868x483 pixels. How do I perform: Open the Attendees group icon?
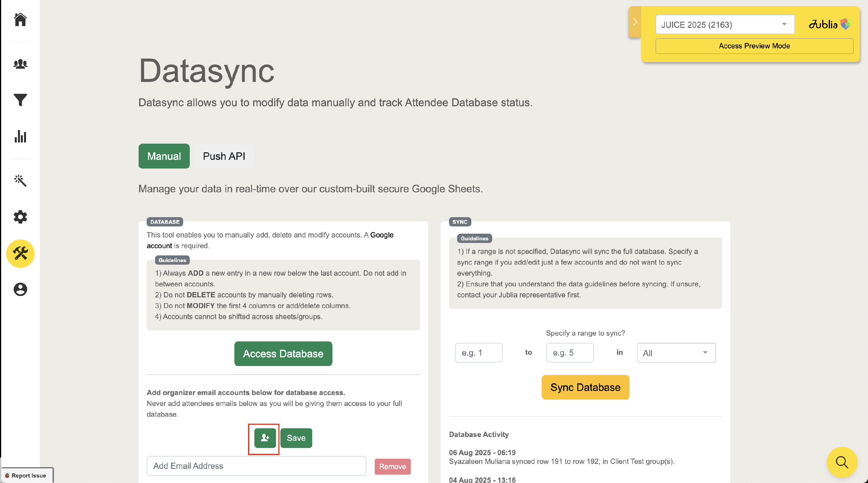click(x=20, y=64)
